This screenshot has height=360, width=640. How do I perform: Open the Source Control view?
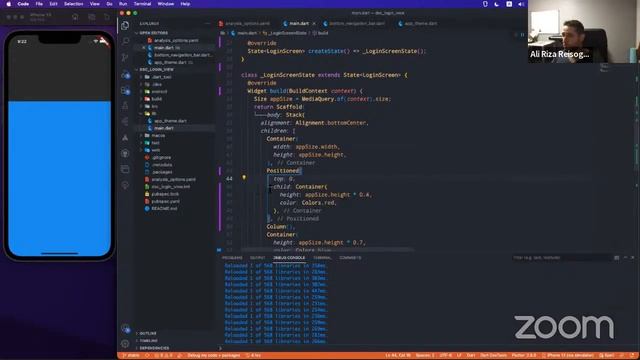pos(125,58)
